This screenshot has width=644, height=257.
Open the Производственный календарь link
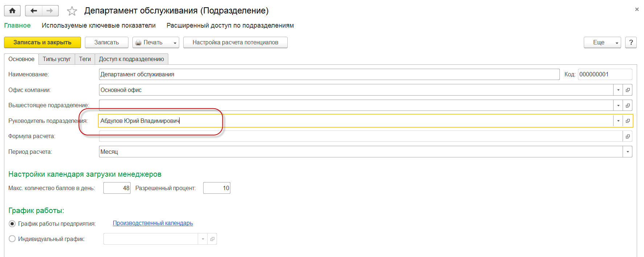click(153, 223)
